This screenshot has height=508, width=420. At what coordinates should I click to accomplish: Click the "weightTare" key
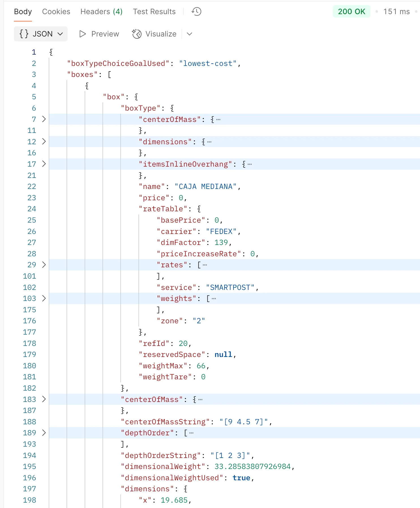click(165, 377)
